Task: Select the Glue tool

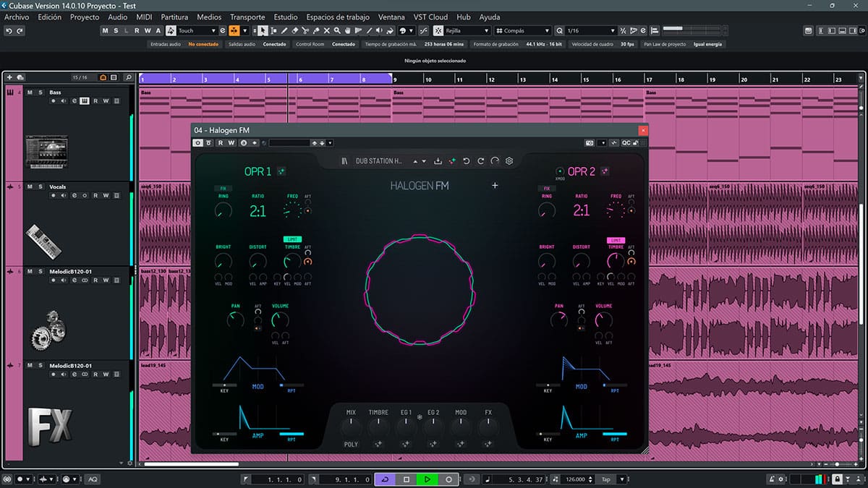Action: (x=316, y=30)
